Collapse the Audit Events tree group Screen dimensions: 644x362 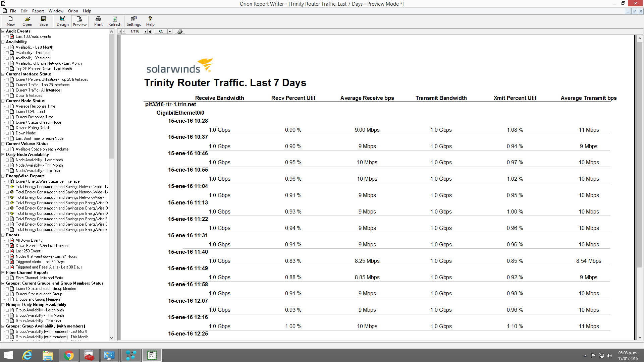tap(3, 31)
